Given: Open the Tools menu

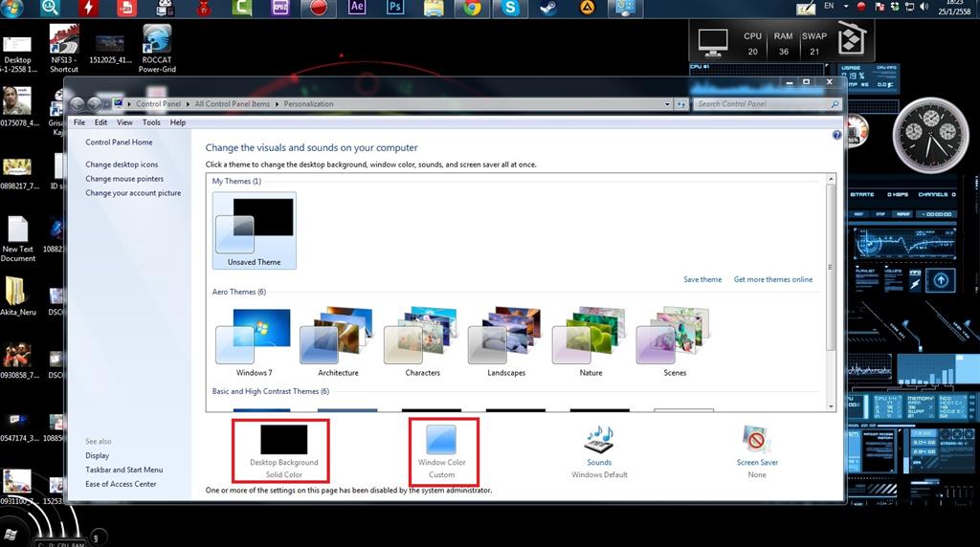Looking at the screenshot, I should [x=151, y=122].
